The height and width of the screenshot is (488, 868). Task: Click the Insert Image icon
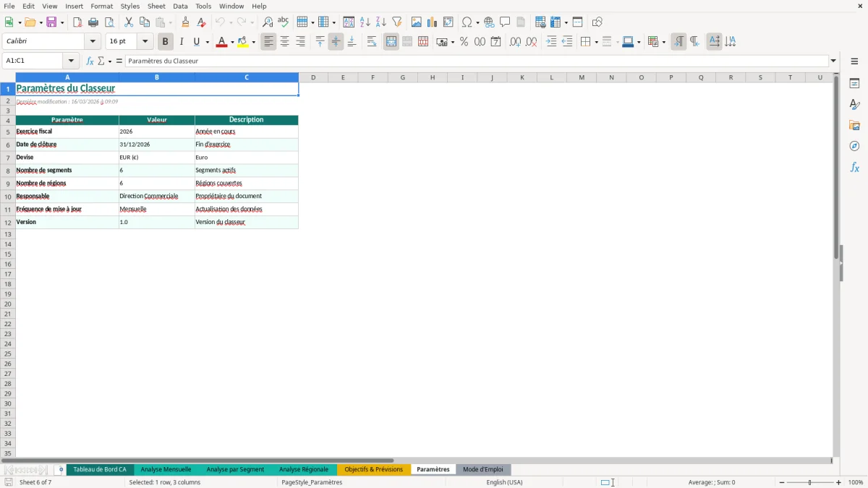pos(417,22)
